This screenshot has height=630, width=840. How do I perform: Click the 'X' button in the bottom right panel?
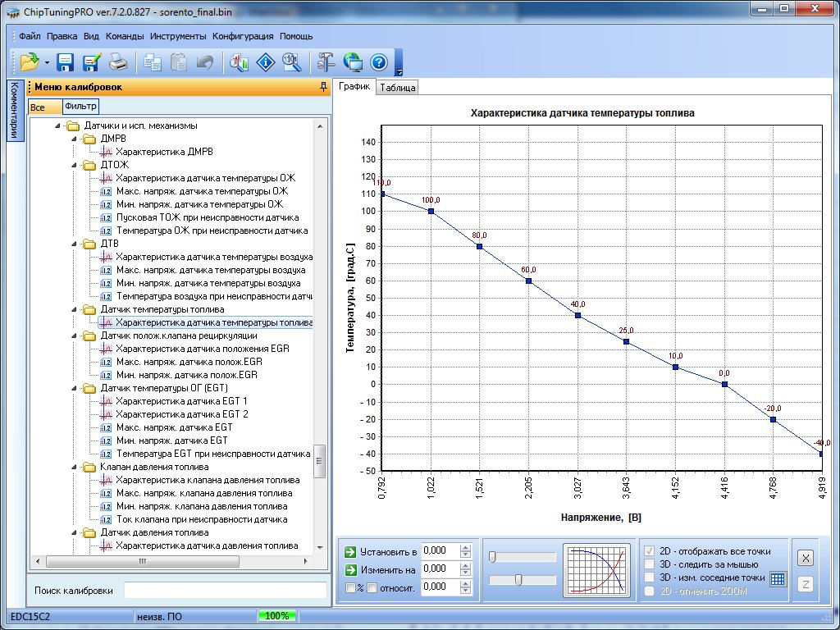click(806, 558)
